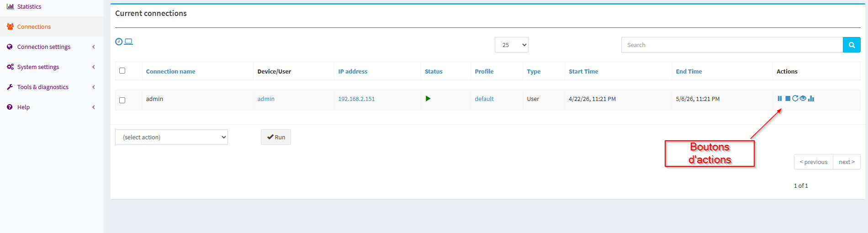Pause the admin connection

tap(779, 99)
